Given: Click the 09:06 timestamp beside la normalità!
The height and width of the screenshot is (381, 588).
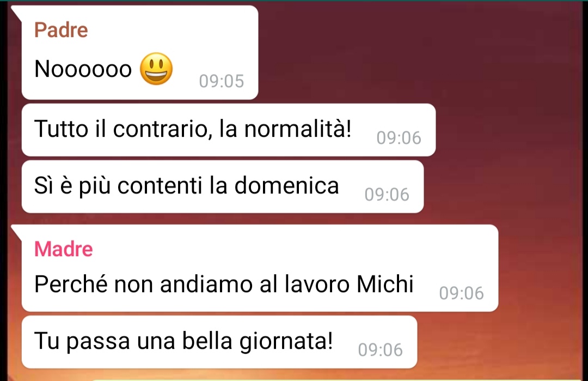Looking at the screenshot, I should (x=399, y=138).
